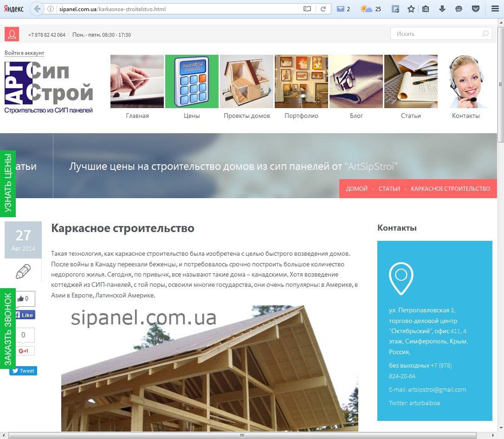Screen dimensions: 504x439
Task: Click the Каркасное строительство article title
Action: (x=123, y=228)
